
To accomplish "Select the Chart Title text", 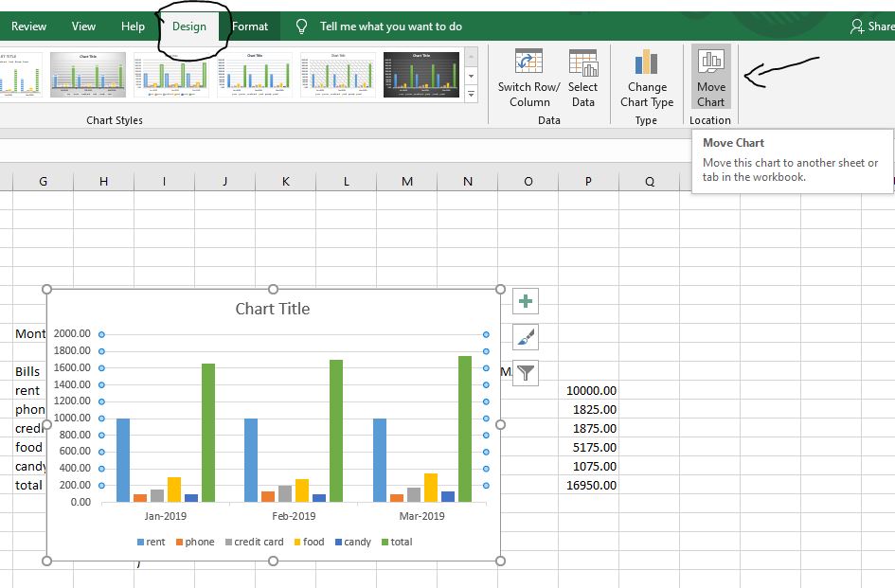I will click(273, 308).
